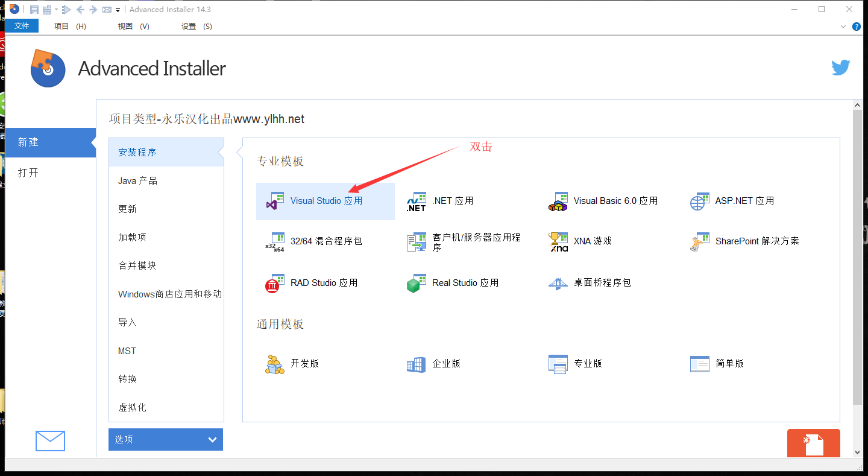Image resolution: width=868 pixels, height=476 pixels.
Task: Select the Java 产品 category
Action: click(x=166, y=180)
